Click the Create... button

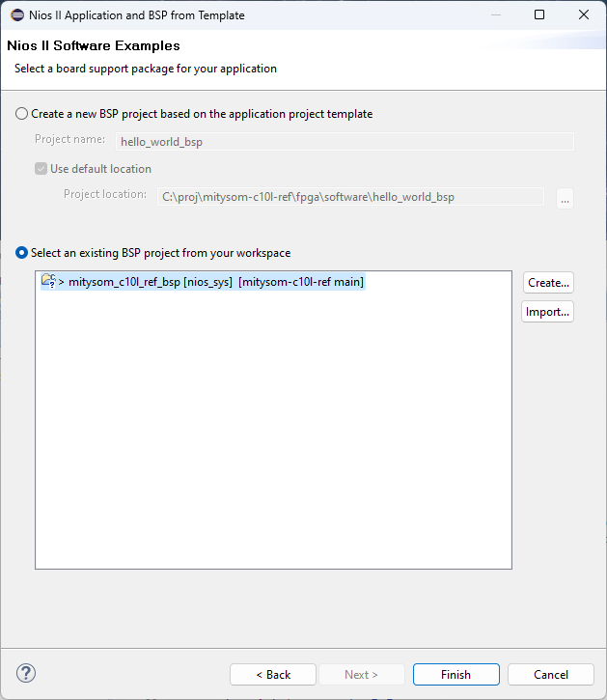(548, 283)
